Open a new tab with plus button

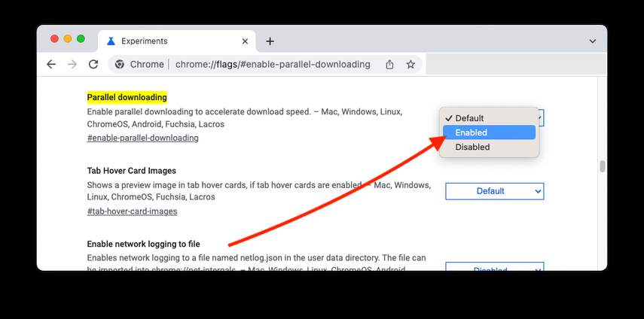point(270,41)
